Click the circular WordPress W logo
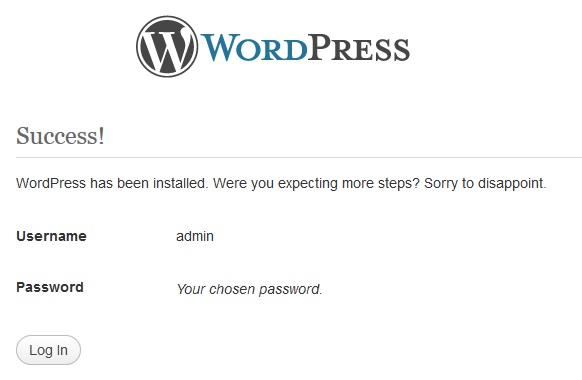This screenshot has width=582, height=380. tap(167, 46)
